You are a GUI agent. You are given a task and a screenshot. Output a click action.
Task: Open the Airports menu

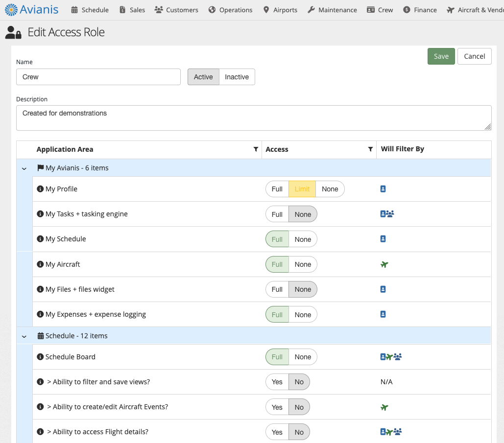280,10
